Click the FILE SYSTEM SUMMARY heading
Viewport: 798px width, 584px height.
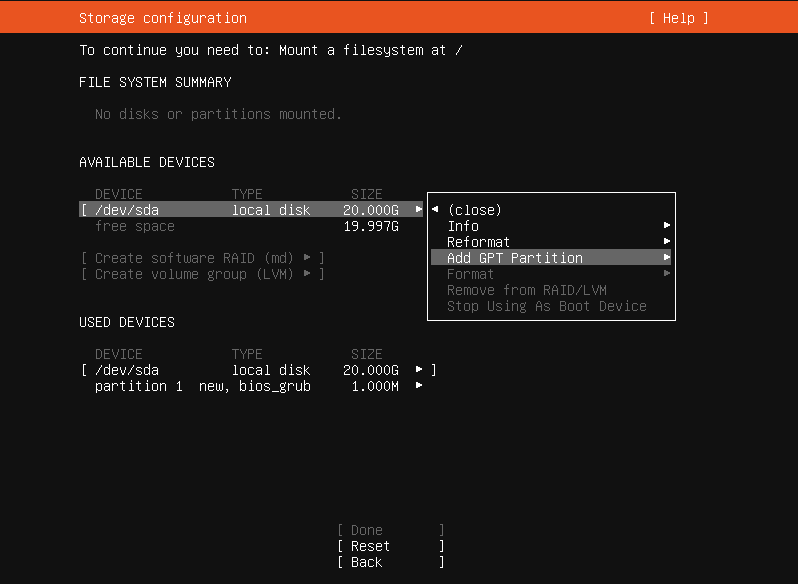tap(155, 82)
